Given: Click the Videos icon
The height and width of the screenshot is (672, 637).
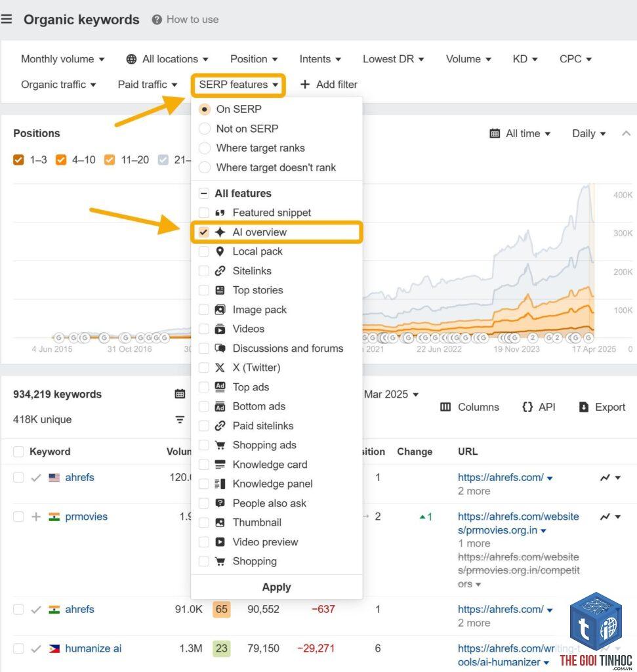Looking at the screenshot, I should 220,329.
